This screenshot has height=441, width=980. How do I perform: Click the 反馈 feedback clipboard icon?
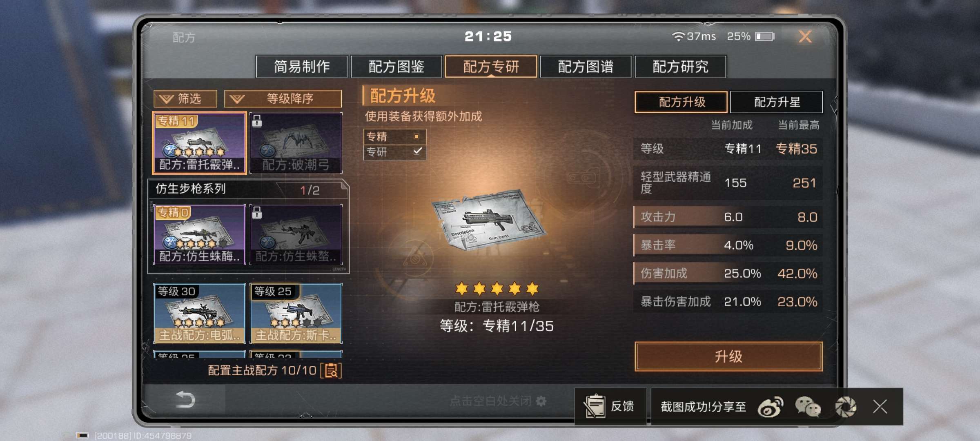coord(595,406)
